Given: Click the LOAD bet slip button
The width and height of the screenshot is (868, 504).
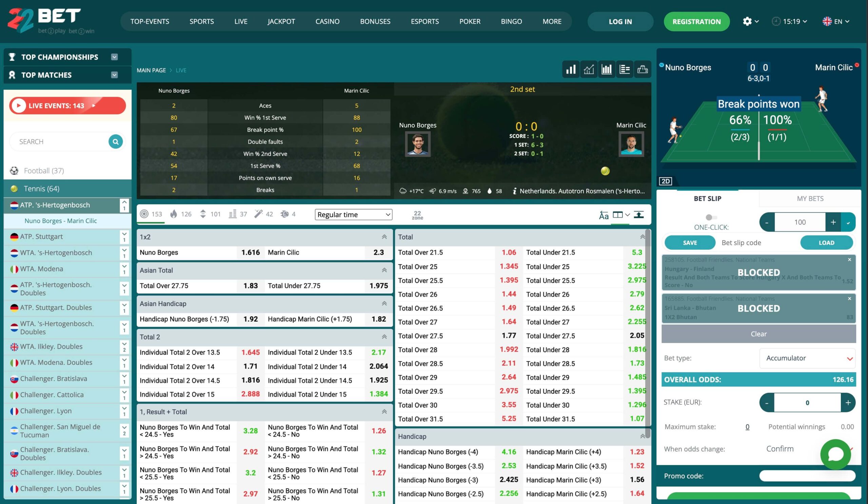Looking at the screenshot, I should (x=827, y=243).
